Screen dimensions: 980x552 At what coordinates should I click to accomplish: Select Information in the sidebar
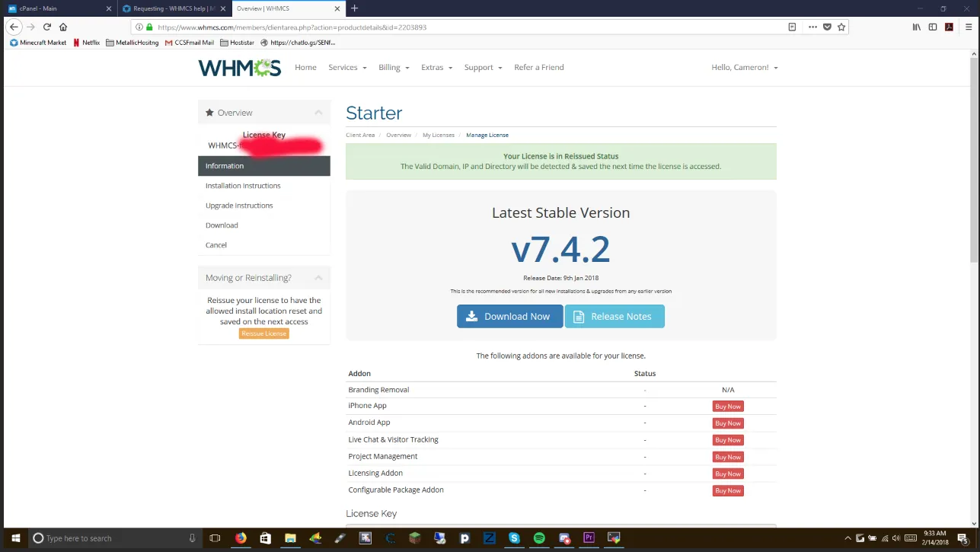coord(264,166)
